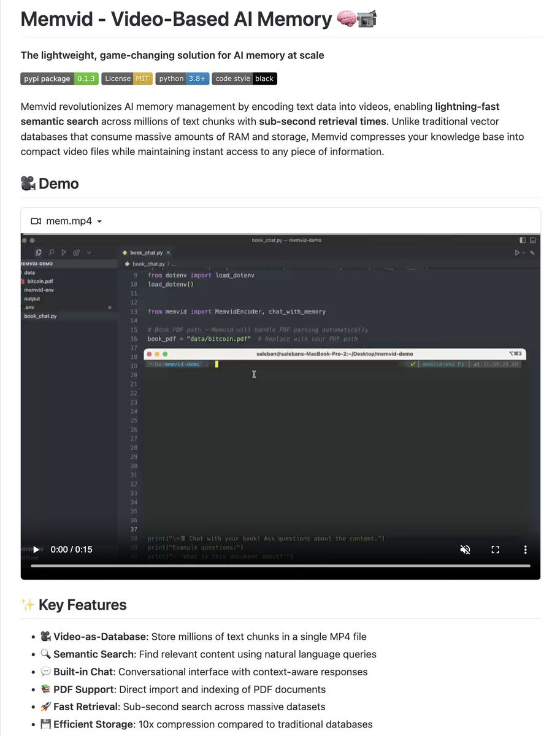Click the Semantic Search feature bullet
This screenshot has height=736, width=560.
click(x=208, y=654)
